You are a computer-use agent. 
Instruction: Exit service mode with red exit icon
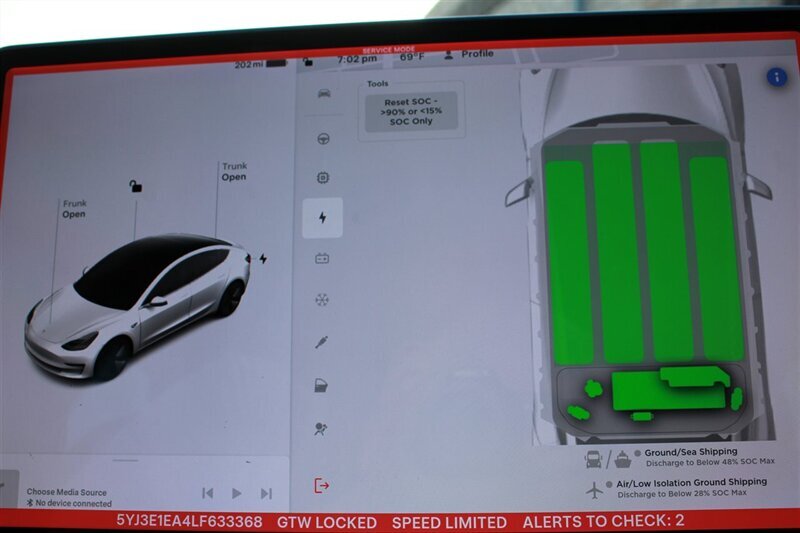coord(321,486)
